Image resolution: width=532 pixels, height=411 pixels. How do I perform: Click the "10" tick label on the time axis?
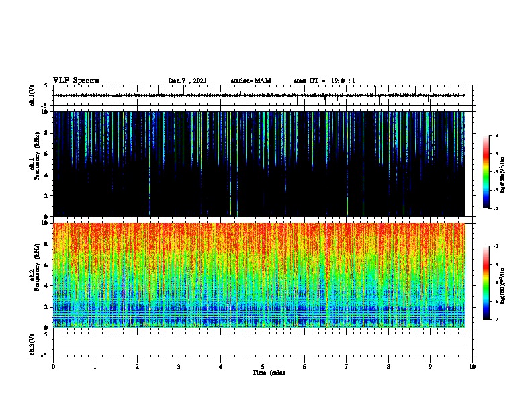[472, 366]
